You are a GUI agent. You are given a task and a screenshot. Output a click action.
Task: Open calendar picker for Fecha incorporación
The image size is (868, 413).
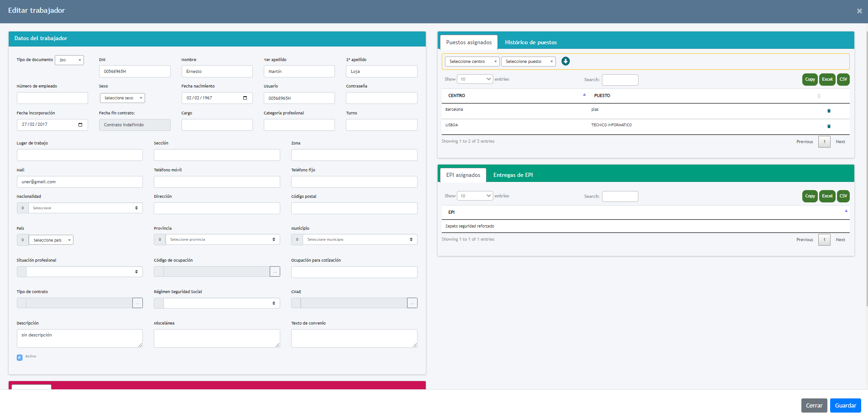[x=80, y=124]
